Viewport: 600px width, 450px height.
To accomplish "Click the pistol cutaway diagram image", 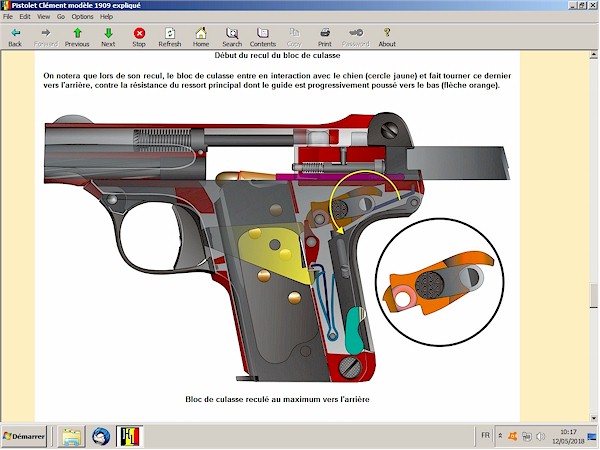I will 276,247.
